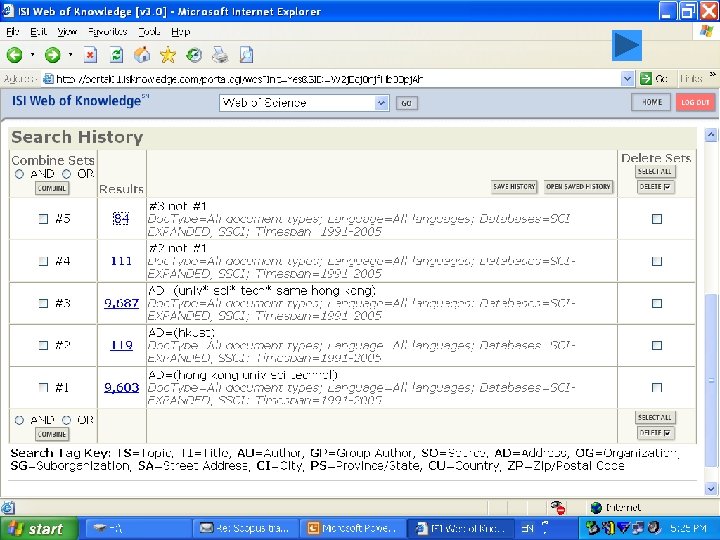The height and width of the screenshot is (540, 720).
Task: Switch to Microsoft PowerPoint taskbar window
Action: coord(352,528)
